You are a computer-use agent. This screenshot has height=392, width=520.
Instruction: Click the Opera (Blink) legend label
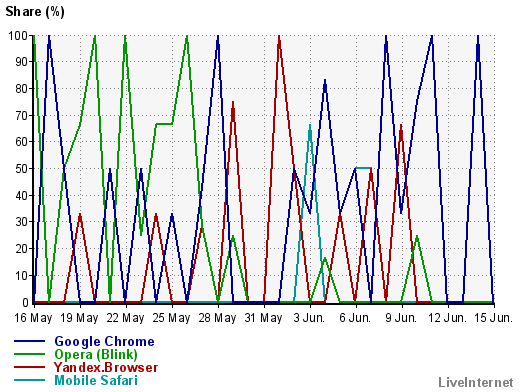[x=96, y=354]
